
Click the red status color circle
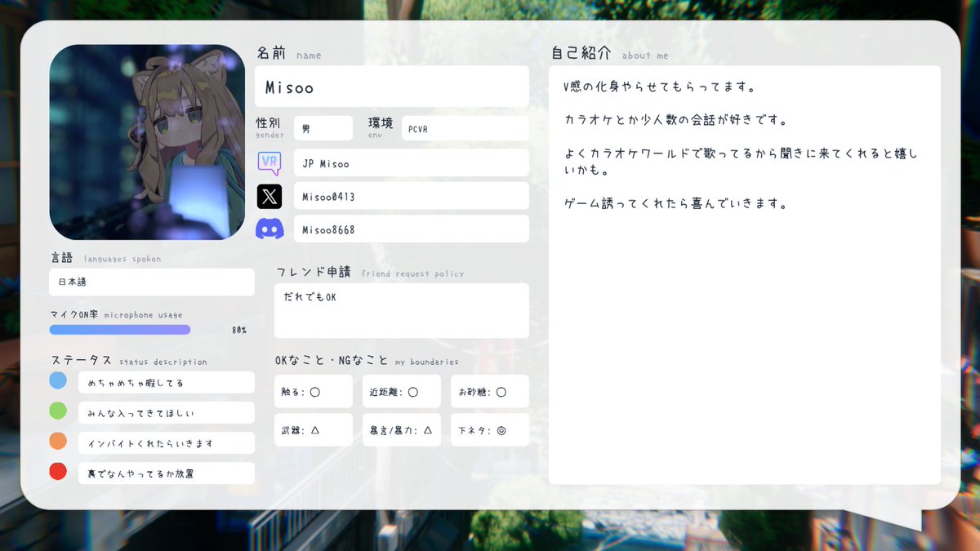tap(58, 471)
